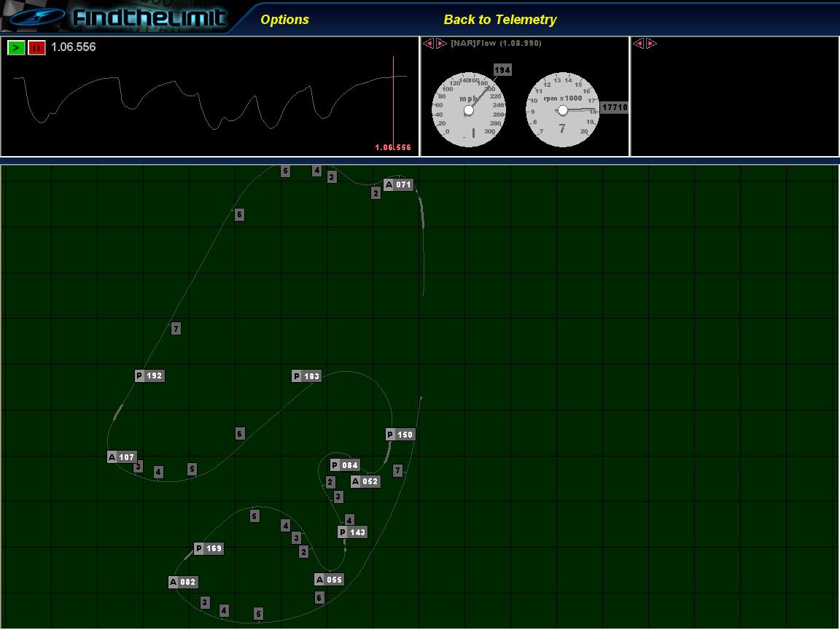Select the A 107 apex marker
Viewport: 840px width, 630px height.
coord(122,457)
